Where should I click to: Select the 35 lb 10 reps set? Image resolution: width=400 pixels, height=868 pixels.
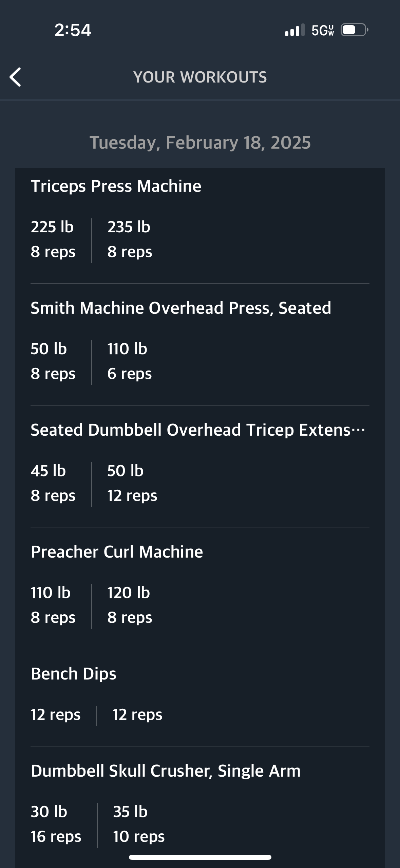tap(138, 824)
